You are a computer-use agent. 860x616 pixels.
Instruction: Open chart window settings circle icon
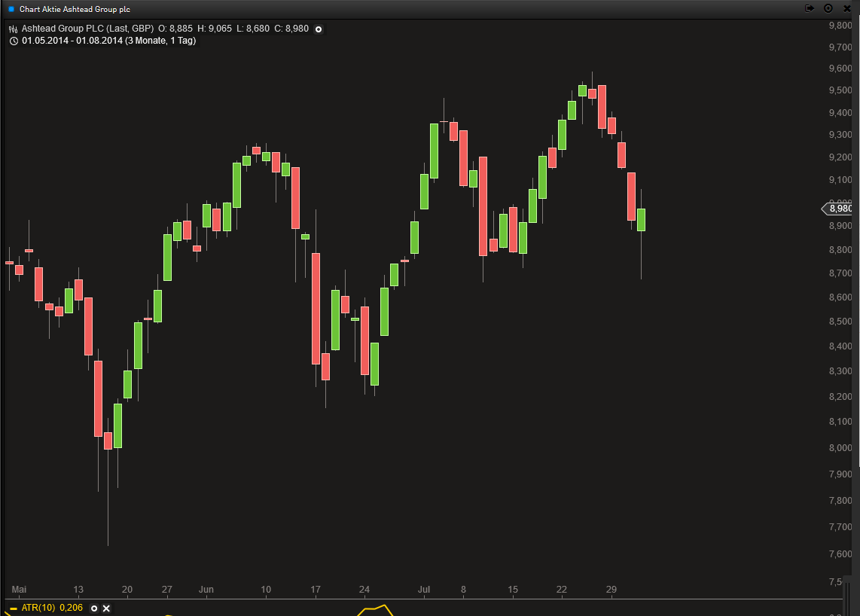coord(828,8)
